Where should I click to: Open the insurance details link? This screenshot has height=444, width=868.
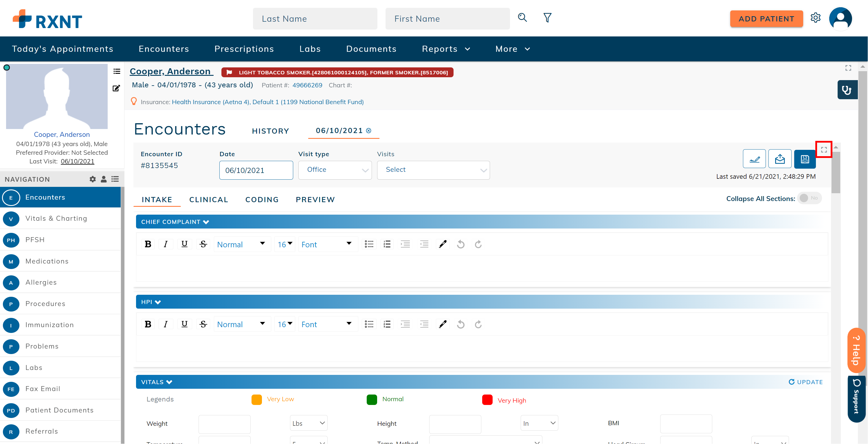coord(267,102)
